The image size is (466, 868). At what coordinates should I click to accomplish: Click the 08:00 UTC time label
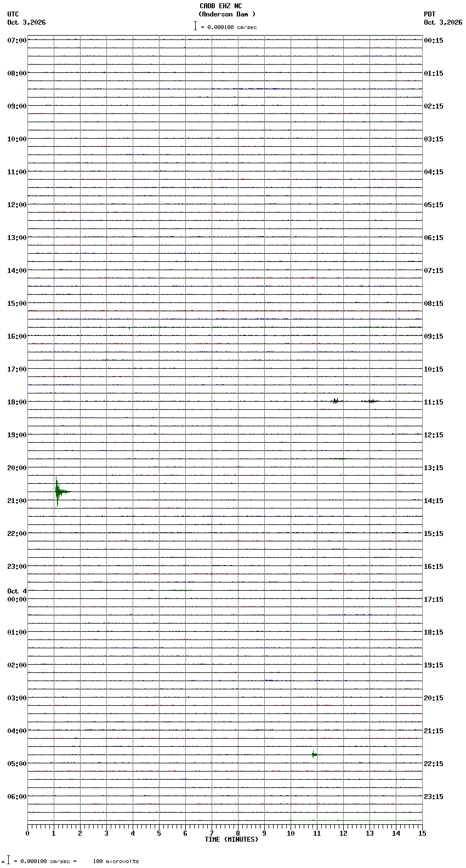pos(17,73)
